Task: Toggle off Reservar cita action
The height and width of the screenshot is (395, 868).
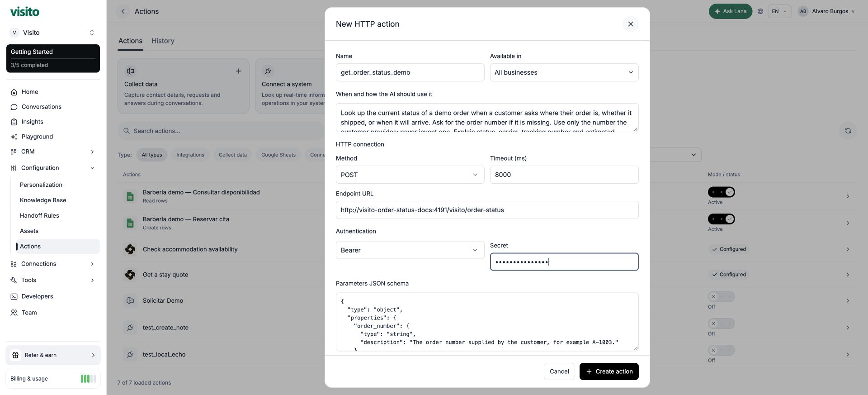Action: point(722,219)
